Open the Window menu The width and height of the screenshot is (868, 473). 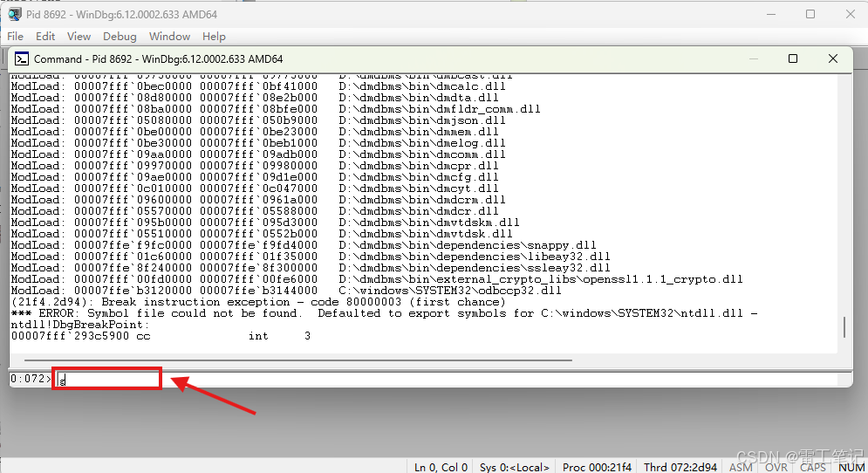pos(169,37)
